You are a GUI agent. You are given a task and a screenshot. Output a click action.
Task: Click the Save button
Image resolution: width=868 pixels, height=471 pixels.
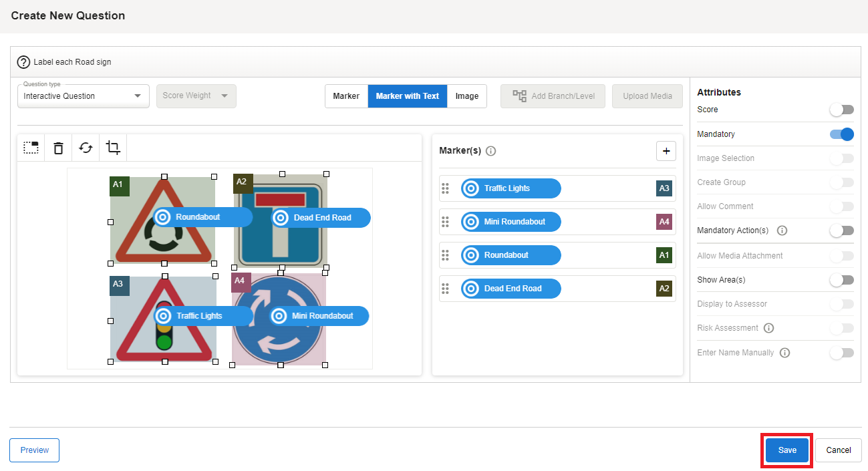786,450
